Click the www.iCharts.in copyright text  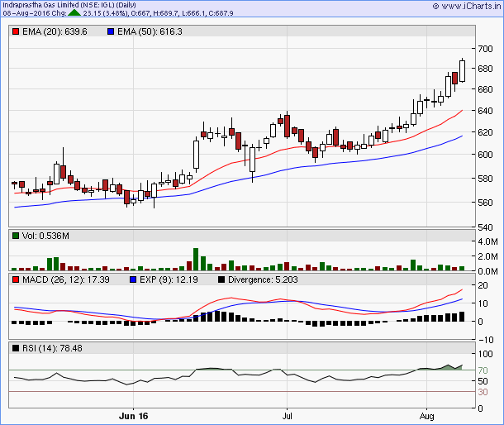[467, 6]
